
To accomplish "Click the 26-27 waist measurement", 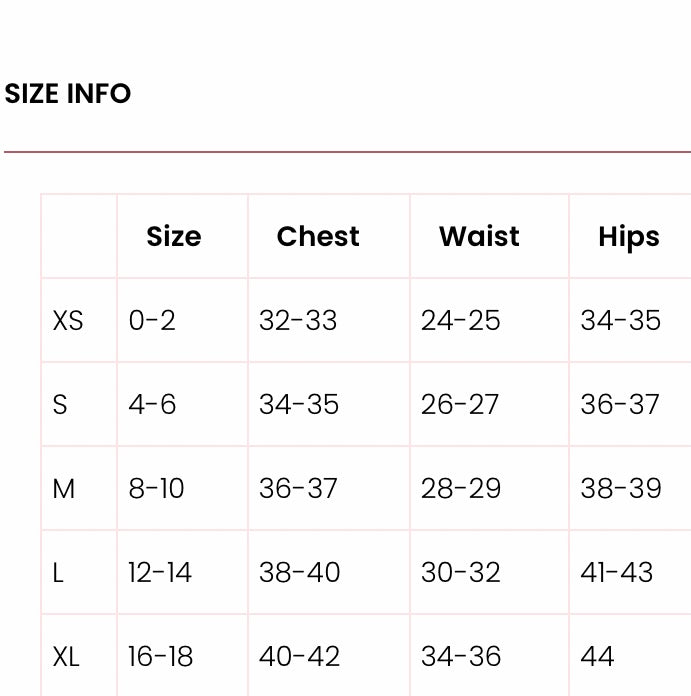I will coord(460,405).
